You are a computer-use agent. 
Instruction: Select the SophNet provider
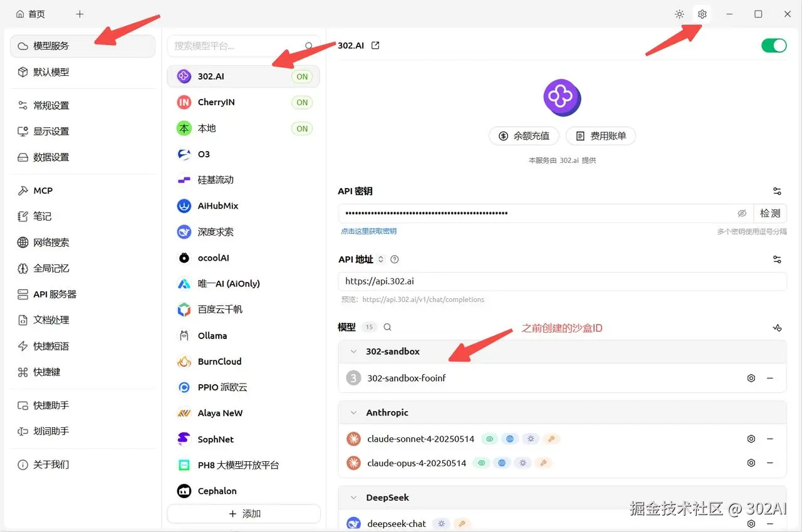point(244,439)
